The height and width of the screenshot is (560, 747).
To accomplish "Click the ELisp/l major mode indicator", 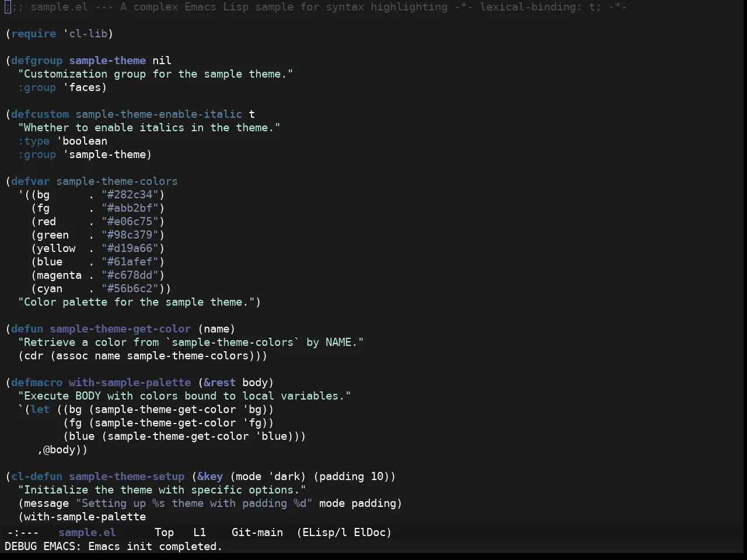I will (x=322, y=532).
